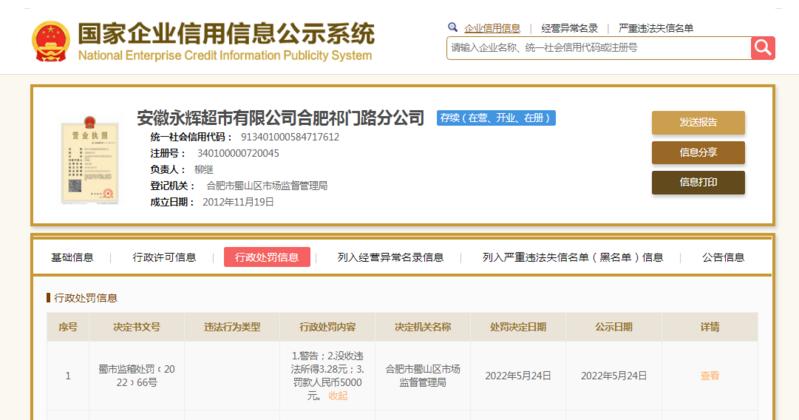This screenshot has height=420, width=799.
Task: Click the 行政处罚内容 column header
Action: (x=327, y=327)
